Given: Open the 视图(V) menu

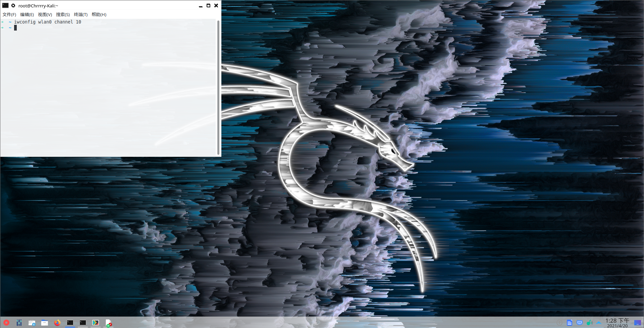Looking at the screenshot, I should [x=45, y=14].
